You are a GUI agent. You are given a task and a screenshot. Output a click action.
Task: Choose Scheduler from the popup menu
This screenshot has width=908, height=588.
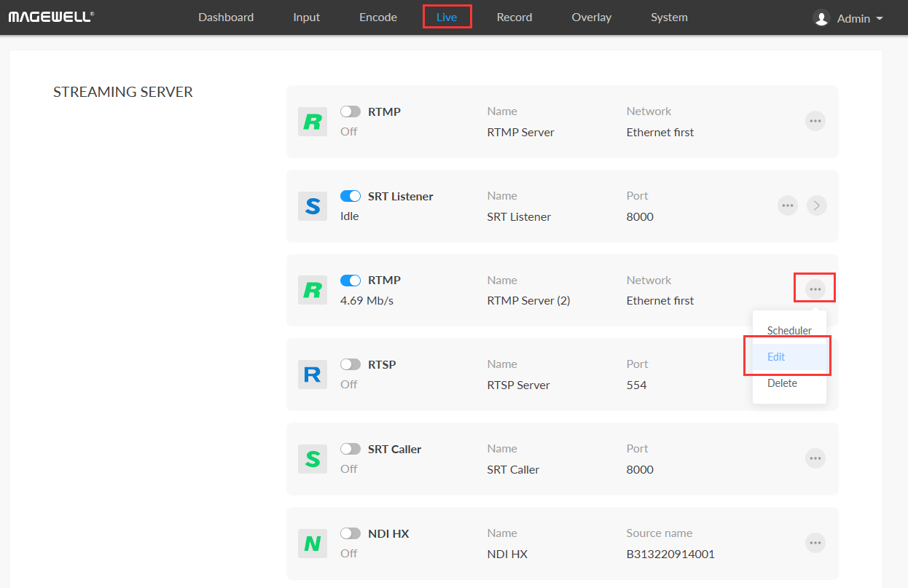click(x=789, y=331)
